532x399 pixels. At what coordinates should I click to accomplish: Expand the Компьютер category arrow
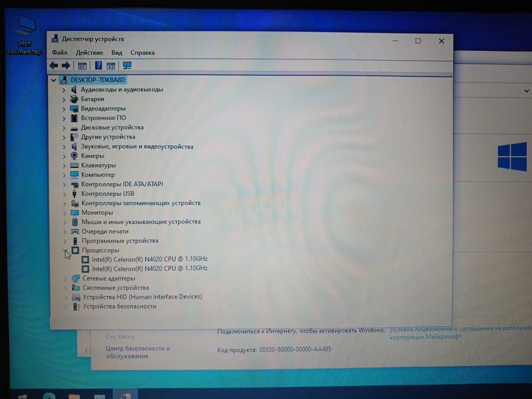64,175
